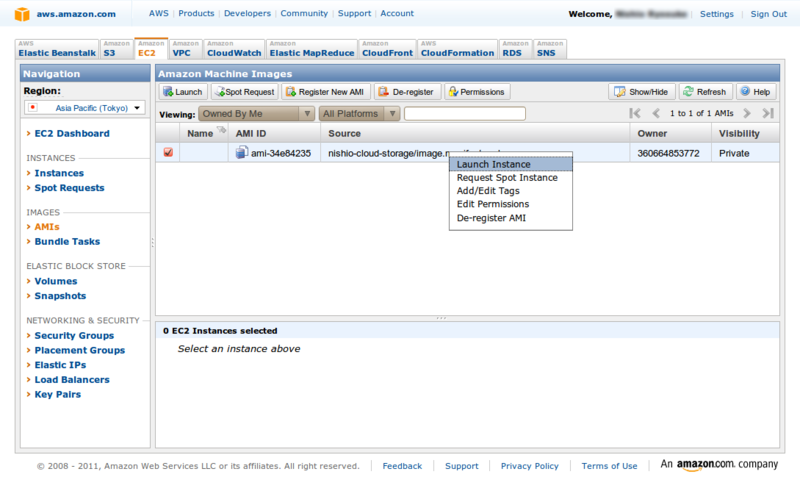Screen dimensions: 800x477
Task: Click Account in top menu
Action: [x=397, y=13]
